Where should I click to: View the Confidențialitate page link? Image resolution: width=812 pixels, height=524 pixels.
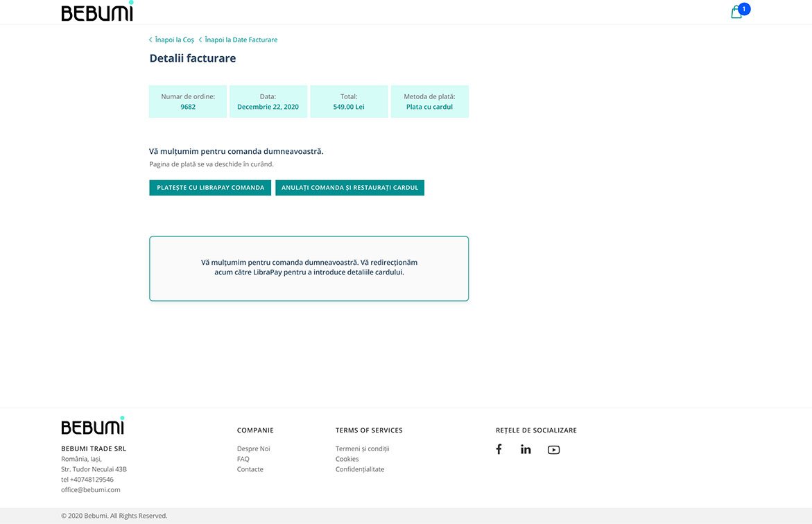tap(359, 469)
